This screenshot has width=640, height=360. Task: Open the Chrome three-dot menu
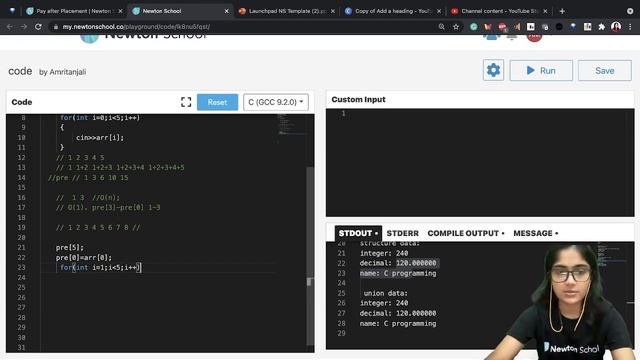click(630, 27)
